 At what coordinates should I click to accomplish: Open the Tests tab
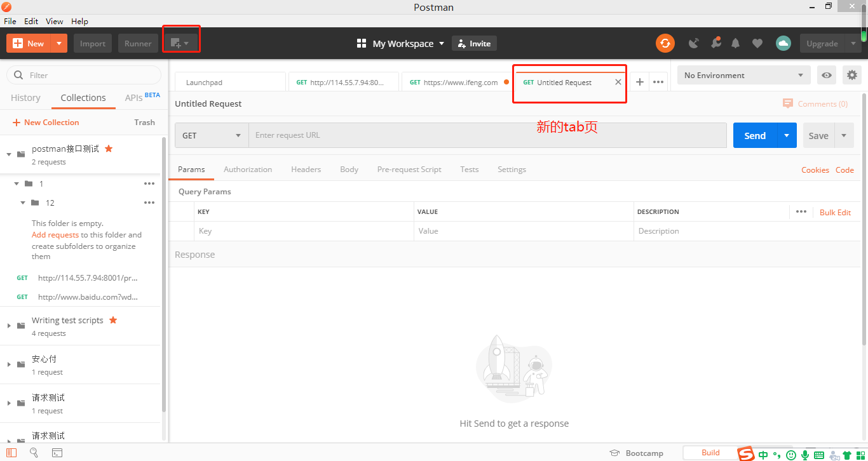[x=470, y=169]
